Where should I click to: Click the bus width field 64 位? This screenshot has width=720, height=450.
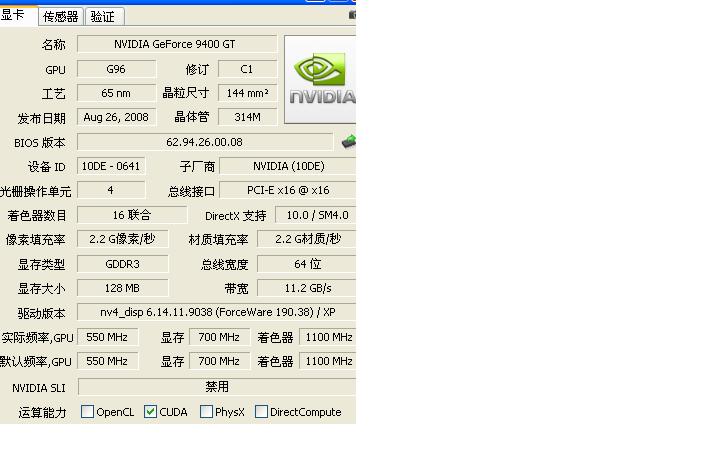tap(307, 264)
